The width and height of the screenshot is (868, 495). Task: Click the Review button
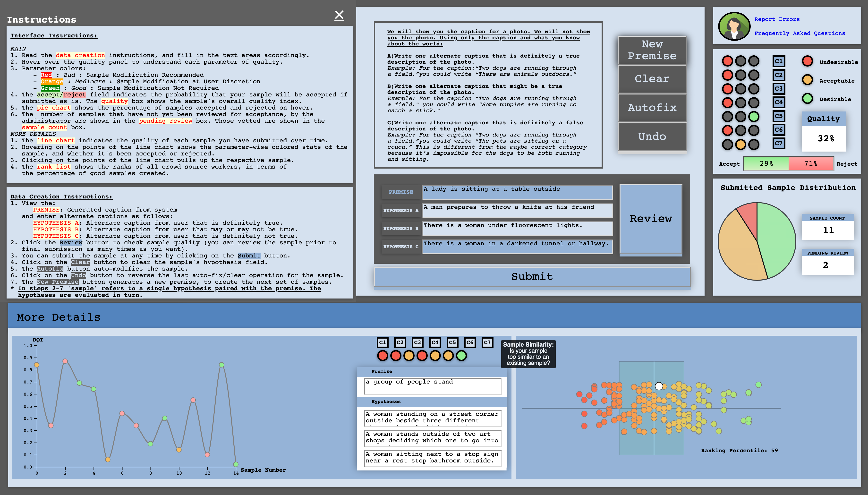[x=650, y=219]
